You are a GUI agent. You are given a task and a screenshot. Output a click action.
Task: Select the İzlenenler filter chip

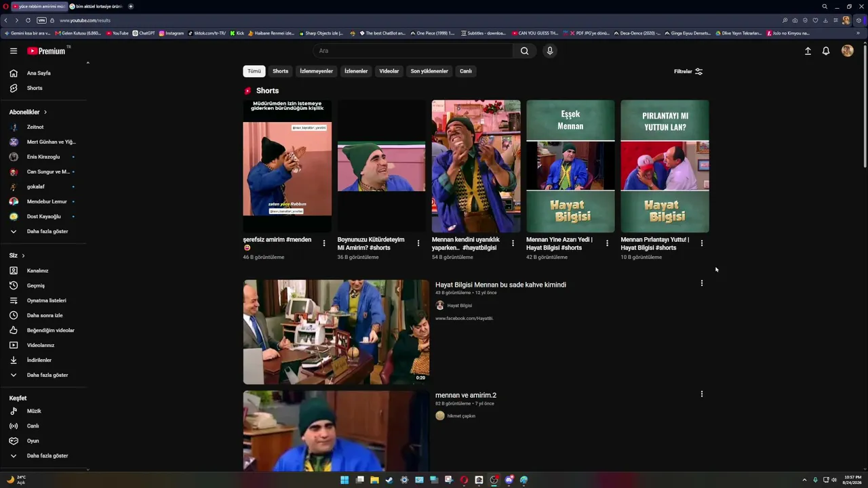point(356,71)
